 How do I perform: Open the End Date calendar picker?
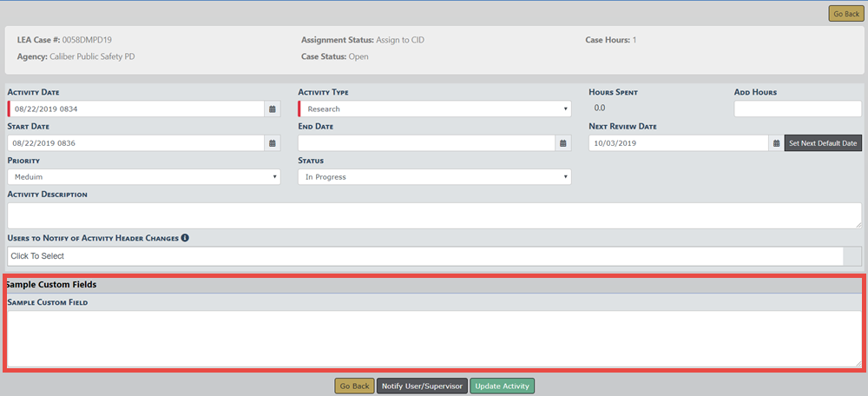(563, 143)
